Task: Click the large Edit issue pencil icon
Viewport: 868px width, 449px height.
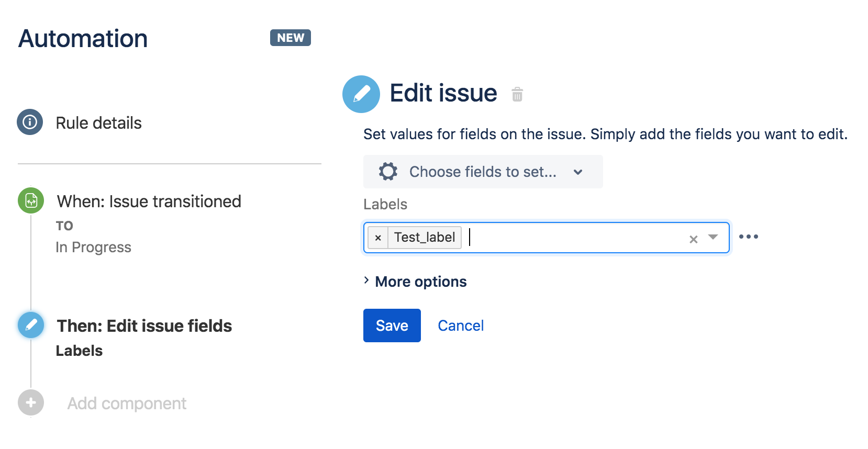Action: click(x=361, y=94)
